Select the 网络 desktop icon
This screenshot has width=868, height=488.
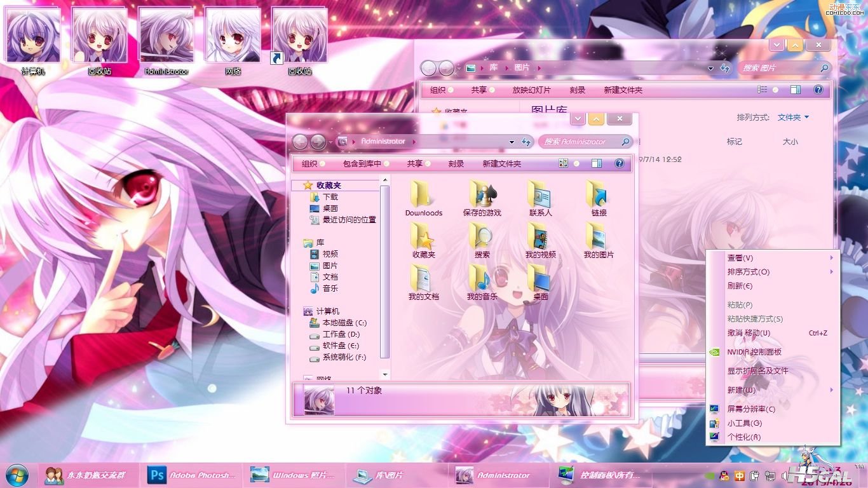(x=233, y=41)
